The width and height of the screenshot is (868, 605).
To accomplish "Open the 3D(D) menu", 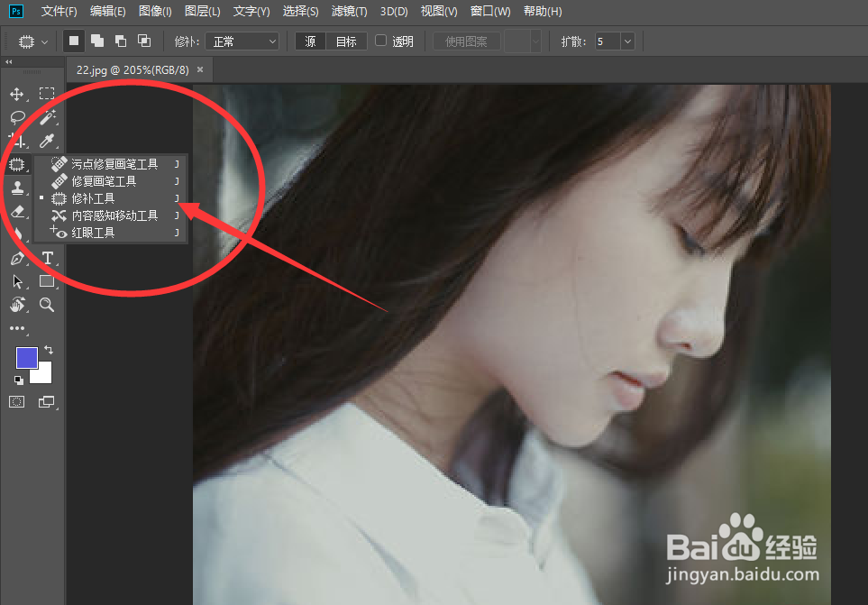I will [x=394, y=11].
